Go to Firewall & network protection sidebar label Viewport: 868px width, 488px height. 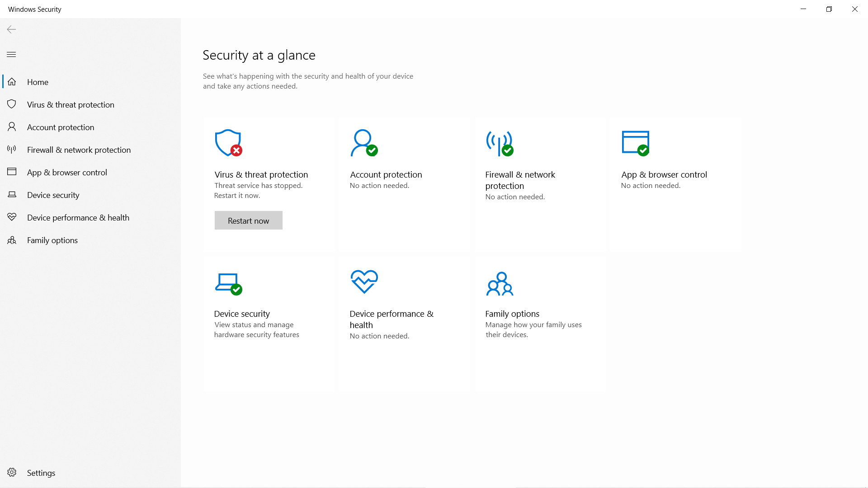point(79,150)
